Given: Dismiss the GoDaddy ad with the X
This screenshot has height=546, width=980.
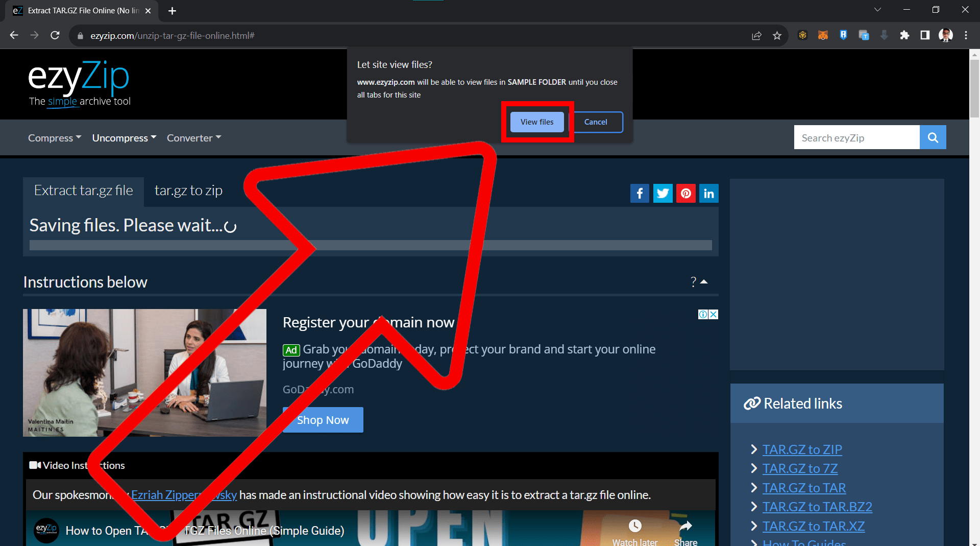Looking at the screenshot, I should [713, 314].
